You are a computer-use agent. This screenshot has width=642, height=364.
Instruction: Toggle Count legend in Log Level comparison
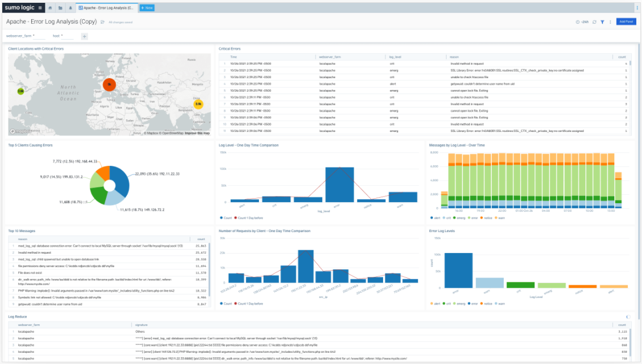pyautogui.click(x=226, y=218)
